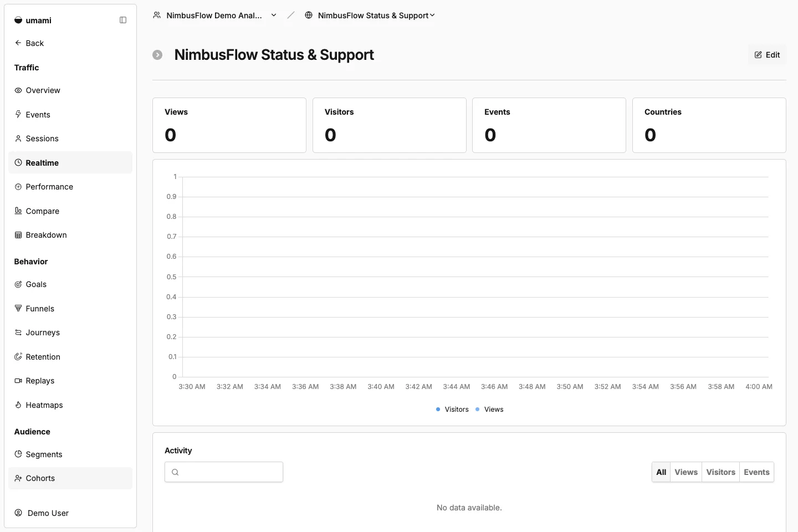Image resolution: width=798 pixels, height=532 pixels.
Task: Click the Retention magnet icon
Action: tap(18, 356)
